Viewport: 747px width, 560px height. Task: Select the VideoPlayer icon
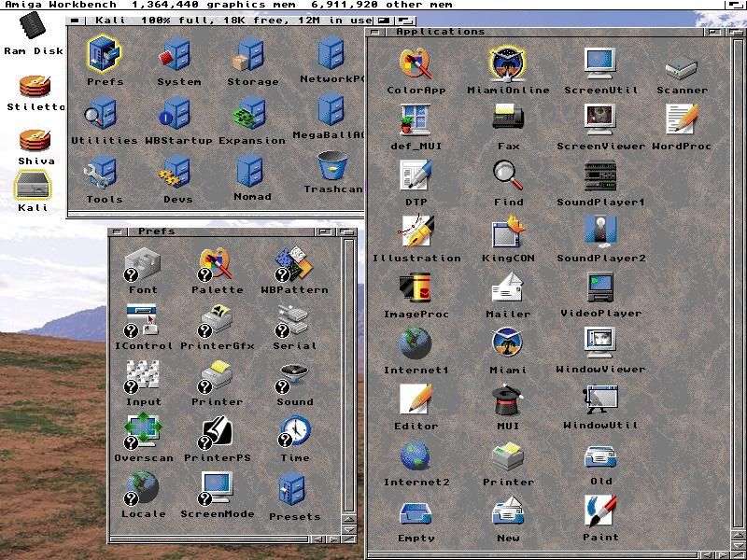[599, 287]
